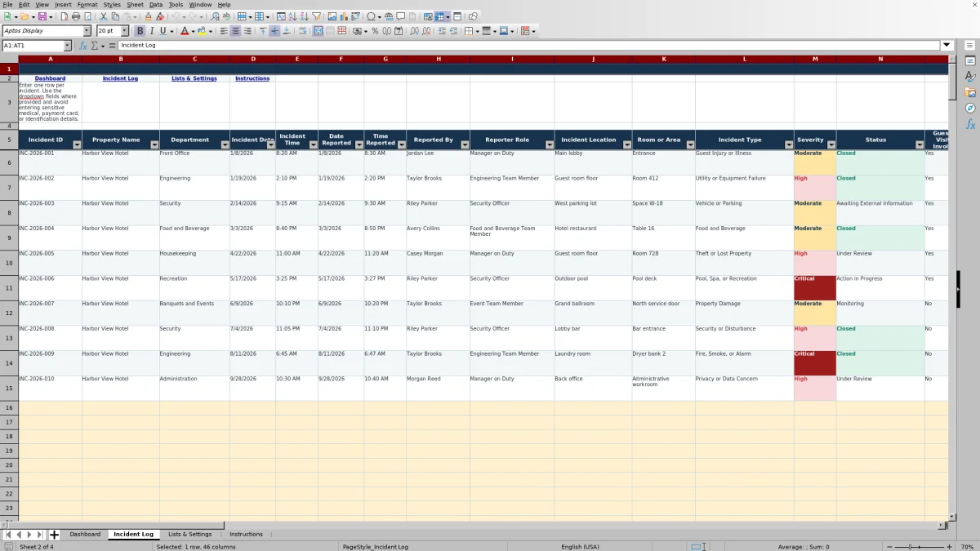Click the Font Color red A button
The width and height of the screenshot is (980, 551).
tap(184, 31)
